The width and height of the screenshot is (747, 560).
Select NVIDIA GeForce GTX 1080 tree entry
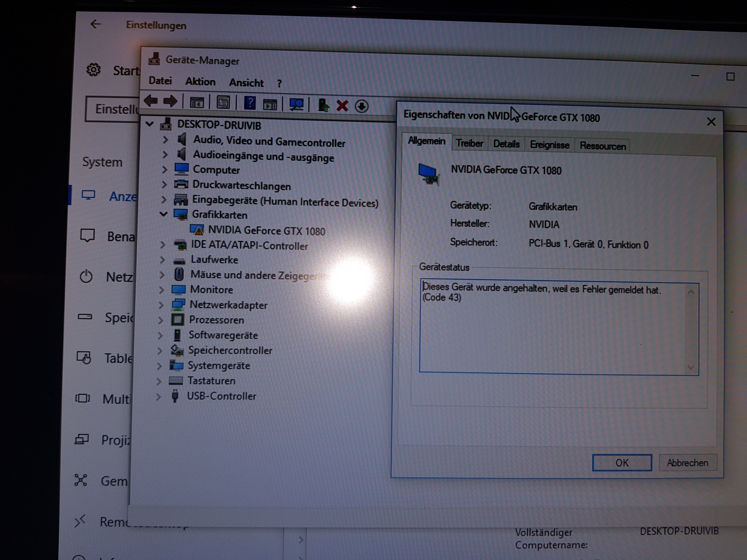point(266,231)
